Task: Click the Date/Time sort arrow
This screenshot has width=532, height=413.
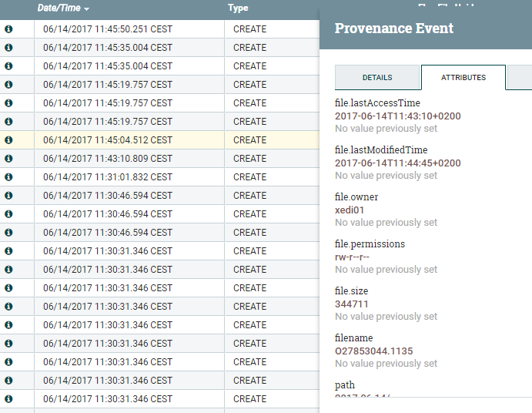Action: click(86, 8)
